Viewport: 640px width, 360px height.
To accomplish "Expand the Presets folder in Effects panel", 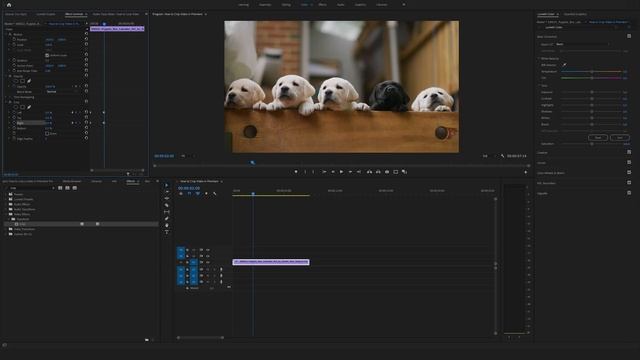I will point(6,194).
